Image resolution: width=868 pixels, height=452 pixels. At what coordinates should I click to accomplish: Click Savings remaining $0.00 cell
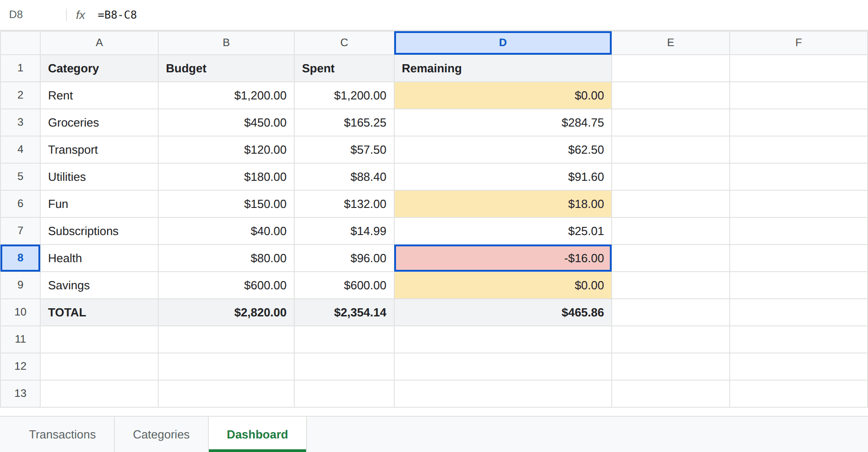pyautogui.click(x=503, y=285)
